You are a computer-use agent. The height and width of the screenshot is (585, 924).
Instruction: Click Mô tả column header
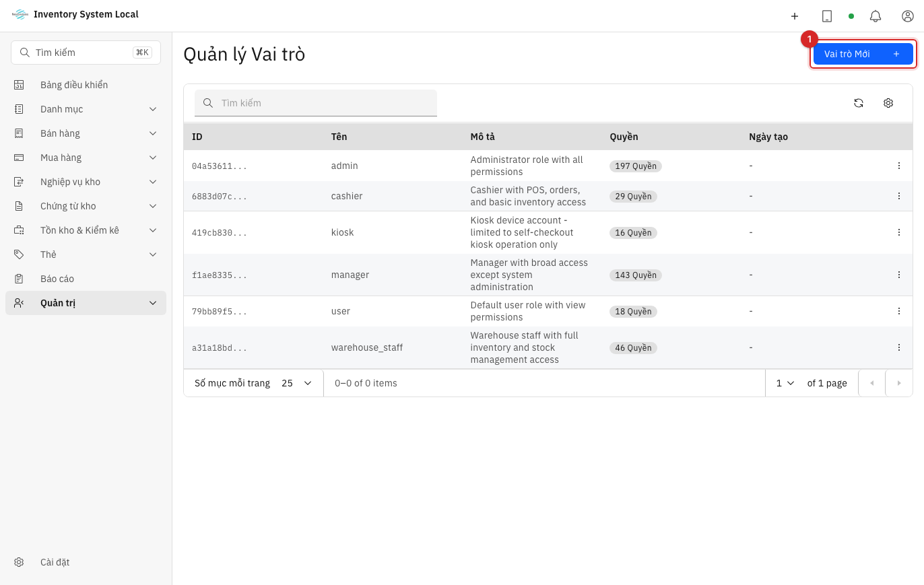(x=483, y=137)
